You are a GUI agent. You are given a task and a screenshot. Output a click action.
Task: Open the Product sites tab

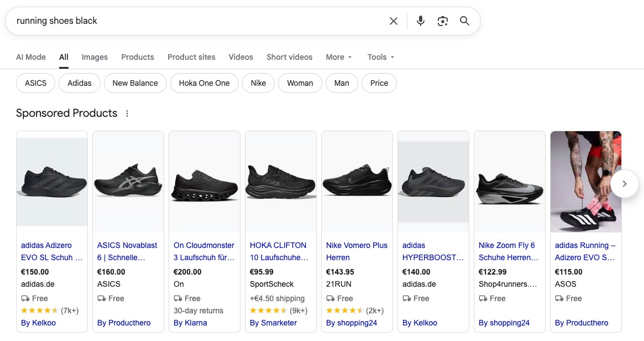(191, 57)
